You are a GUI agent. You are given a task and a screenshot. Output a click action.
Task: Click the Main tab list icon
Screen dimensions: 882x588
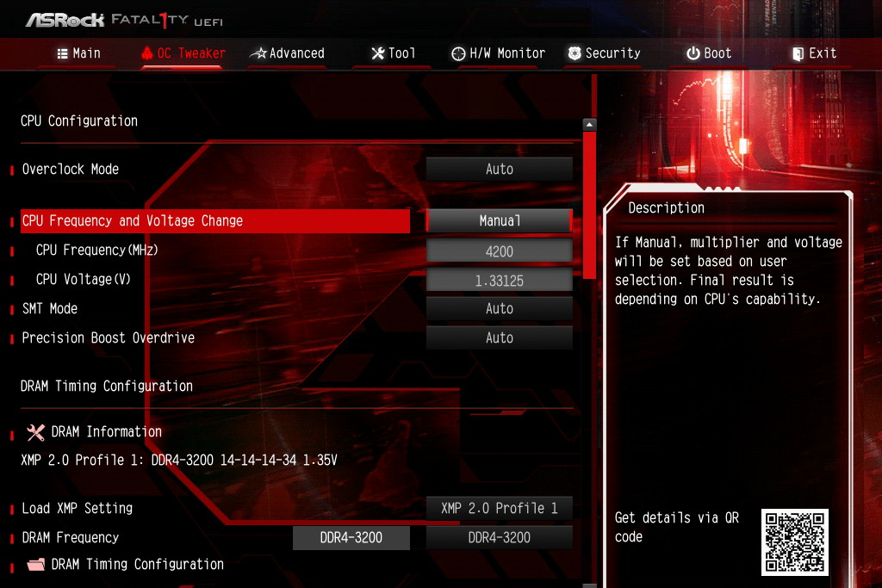pyautogui.click(x=62, y=53)
